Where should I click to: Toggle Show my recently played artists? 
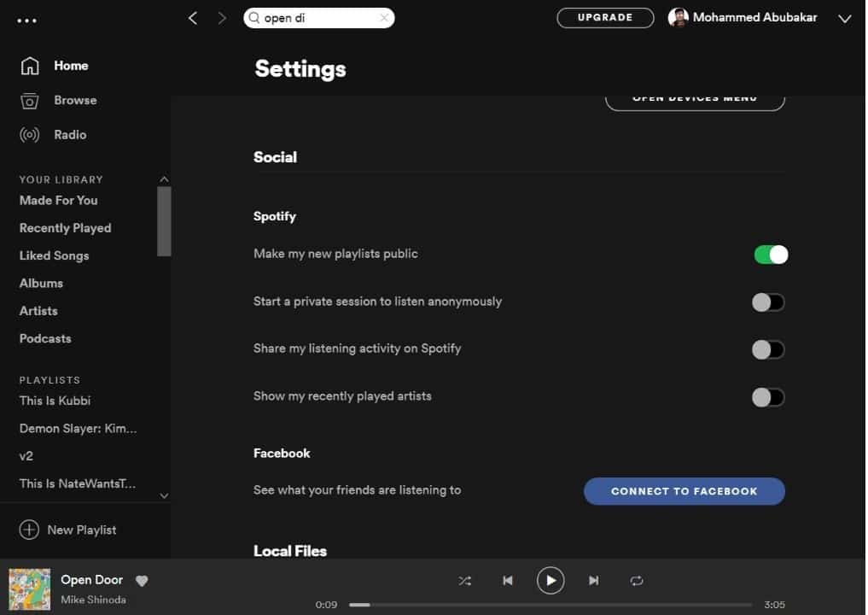[767, 397]
